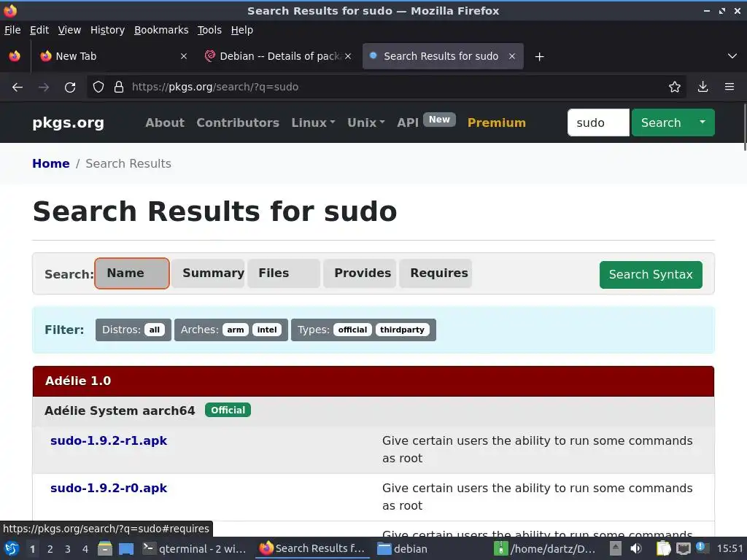Viewport: 747px width, 560px height.
Task: Open the Contributors page link
Action: [x=238, y=122]
